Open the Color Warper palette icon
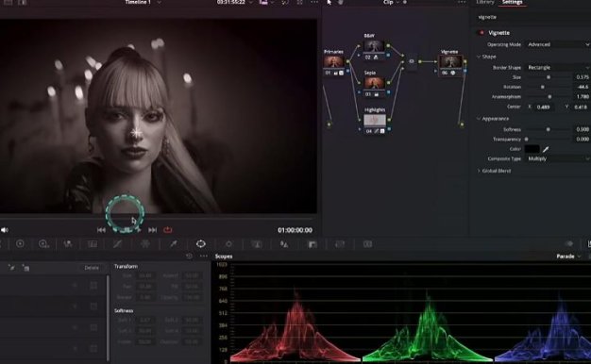 coord(145,244)
